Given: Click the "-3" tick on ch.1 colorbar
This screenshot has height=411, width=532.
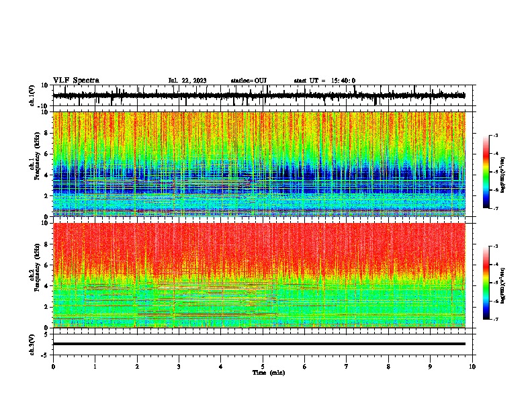Looking at the screenshot, I should point(496,135).
